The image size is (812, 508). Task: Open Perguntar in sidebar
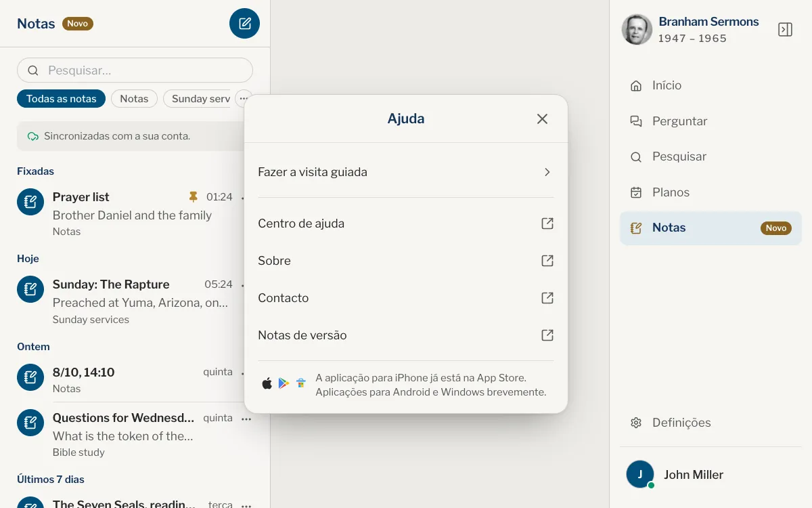point(710,121)
